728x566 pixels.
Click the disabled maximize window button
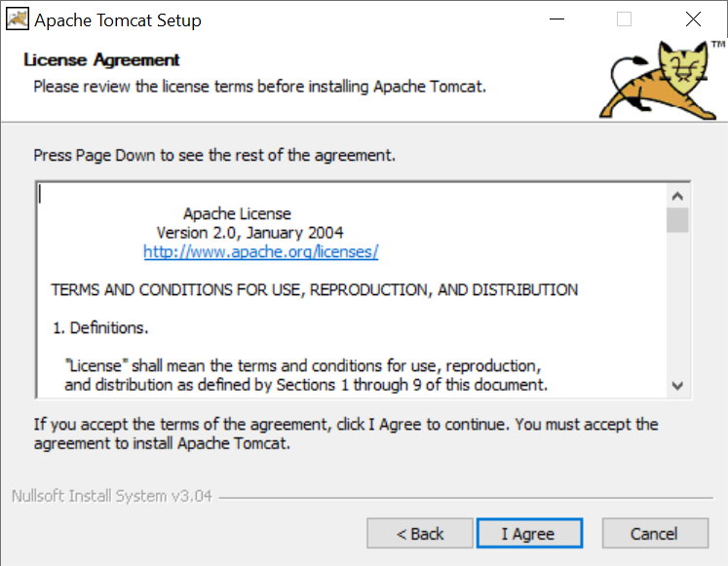(624, 19)
